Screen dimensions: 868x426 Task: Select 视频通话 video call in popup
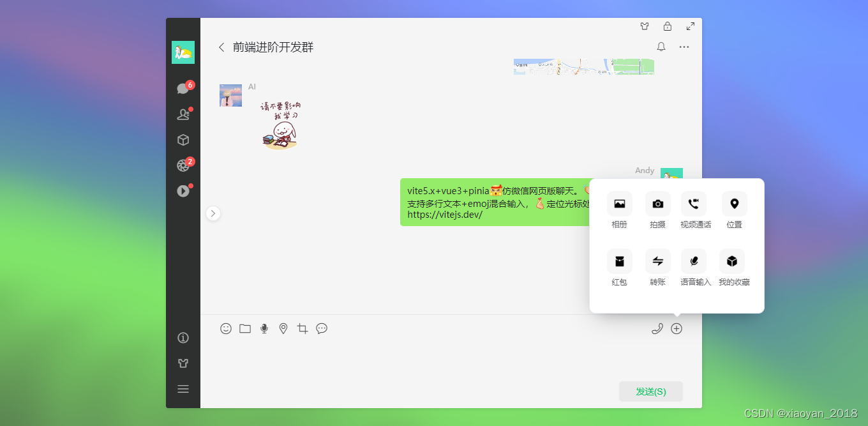(x=696, y=211)
